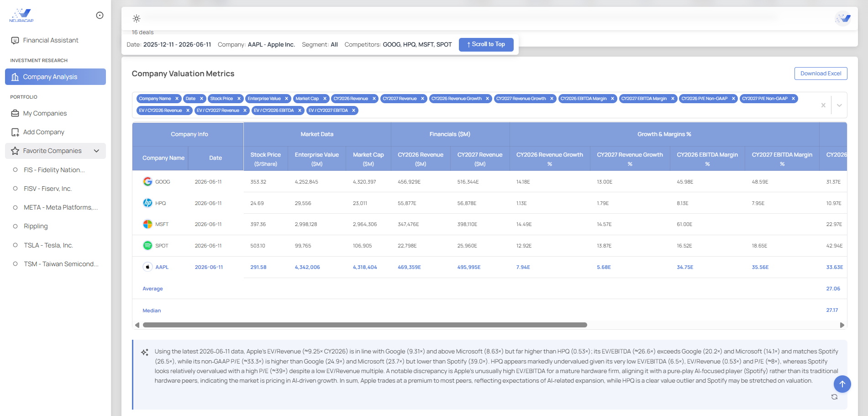Click the AI sparkle icon in summary
This screenshot has height=416, width=868.
click(145, 352)
